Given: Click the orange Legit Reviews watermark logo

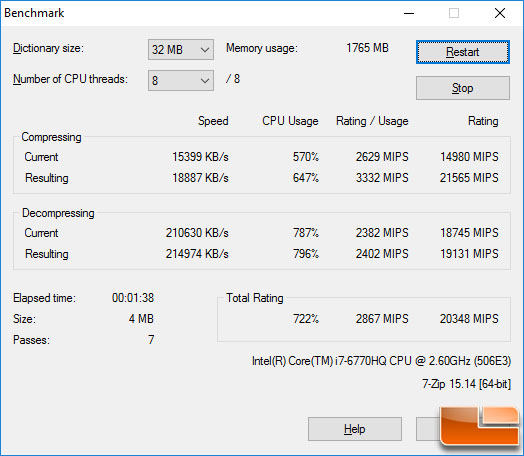Looking at the screenshot, I should click(x=479, y=426).
